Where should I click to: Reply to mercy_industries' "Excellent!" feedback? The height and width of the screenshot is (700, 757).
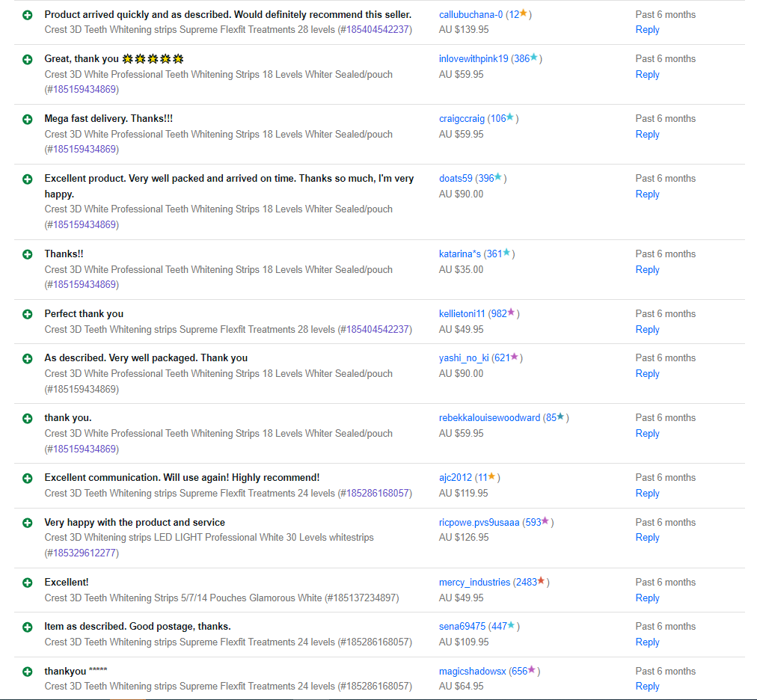click(x=647, y=598)
